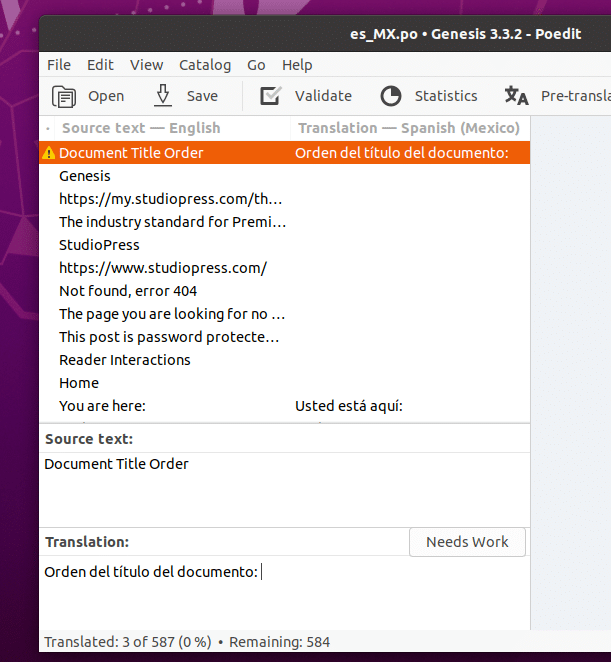Select the Not found, error 404 row
Viewport: 611px width, 662px height.
[x=285, y=291]
